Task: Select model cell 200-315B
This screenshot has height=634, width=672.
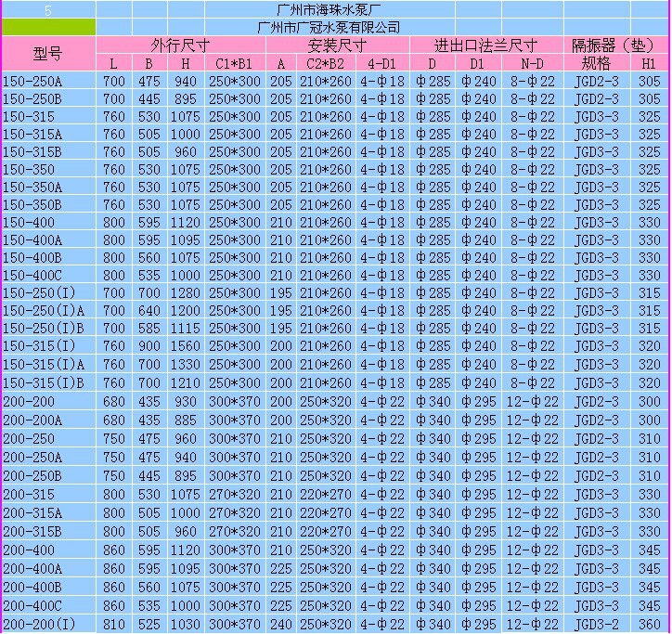Action: coord(48,531)
